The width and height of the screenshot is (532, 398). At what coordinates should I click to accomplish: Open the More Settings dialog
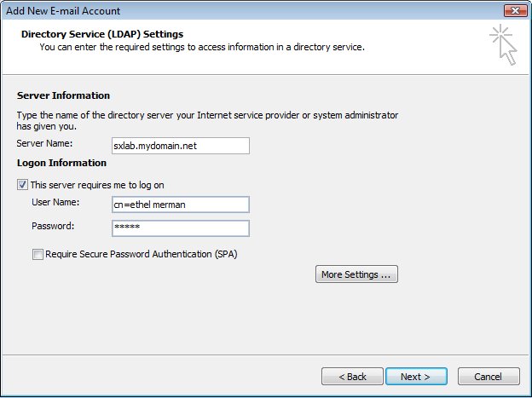pos(357,274)
